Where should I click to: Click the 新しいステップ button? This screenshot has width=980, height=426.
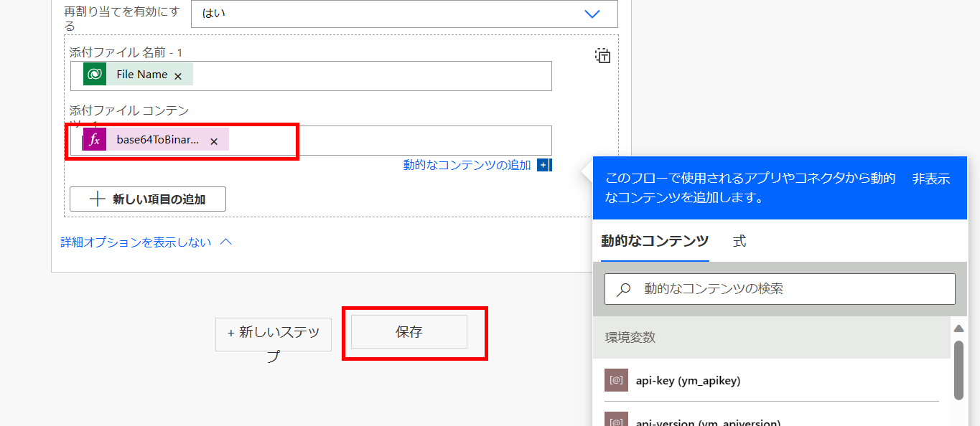(x=274, y=334)
